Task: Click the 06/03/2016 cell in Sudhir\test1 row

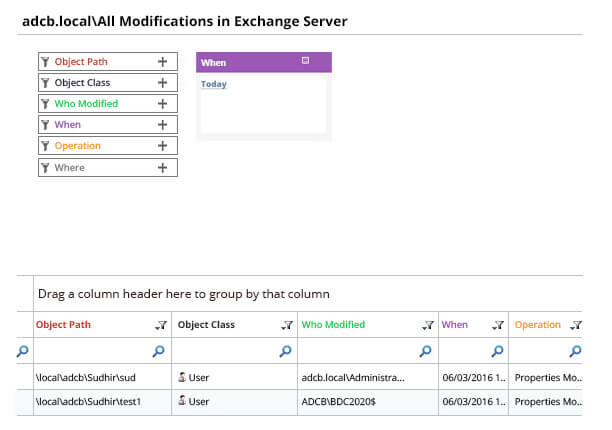Action: (x=474, y=402)
